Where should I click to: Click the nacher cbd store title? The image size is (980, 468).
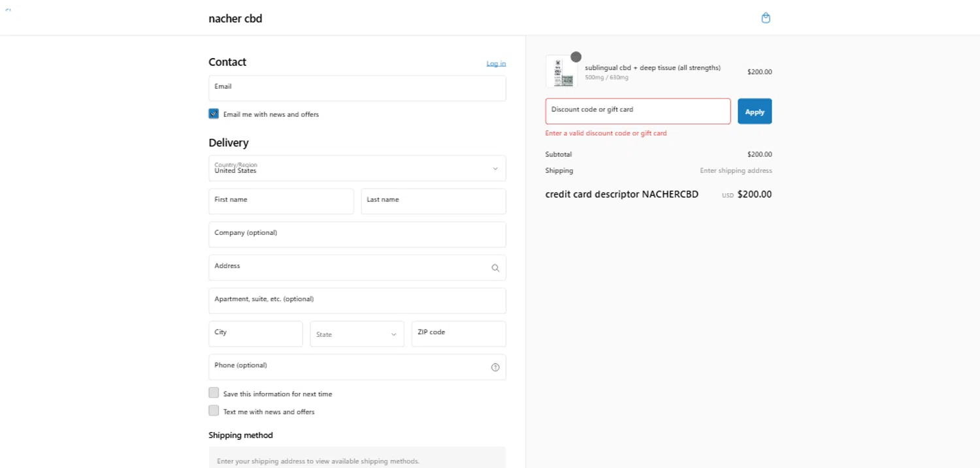235,19
